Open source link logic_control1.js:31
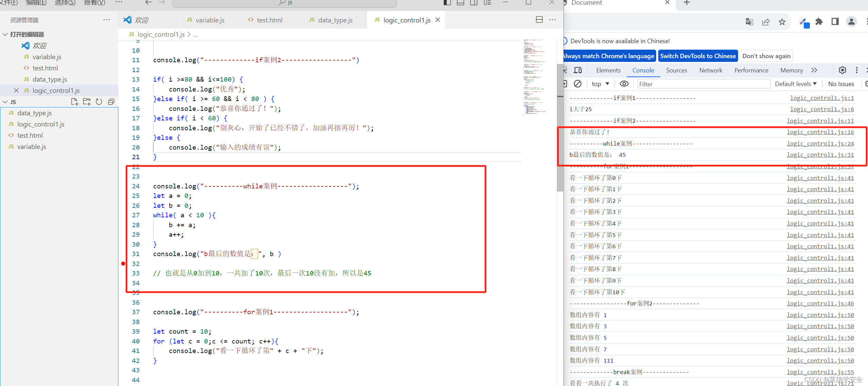Viewport: 868px width, 386px height. (820, 155)
